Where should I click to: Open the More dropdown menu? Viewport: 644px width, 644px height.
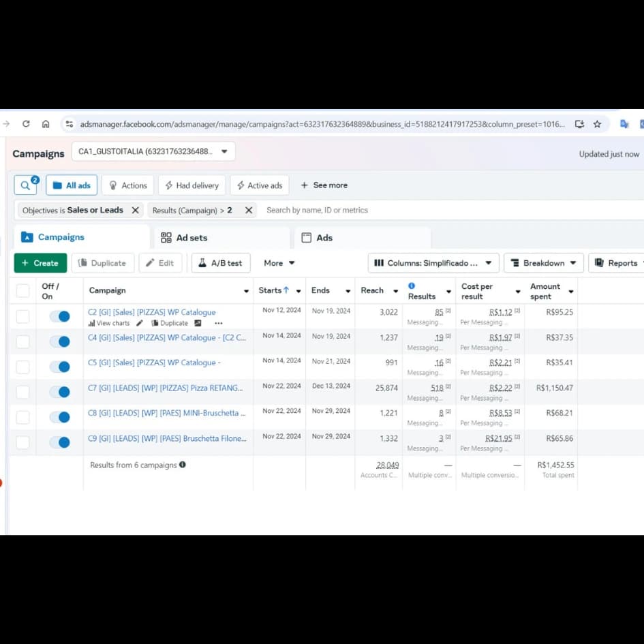pos(279,263)
